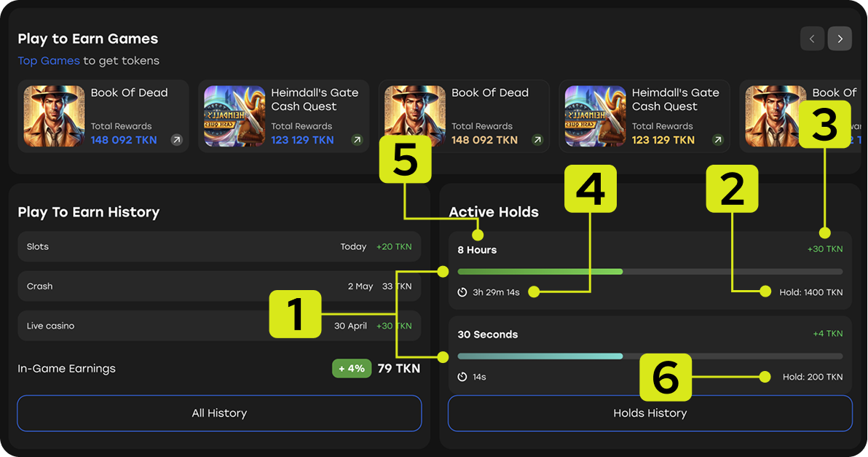The image size is (868, 457).
Task: Click the Hold: 200 TKN label
Action: click(x=813, y=377)
